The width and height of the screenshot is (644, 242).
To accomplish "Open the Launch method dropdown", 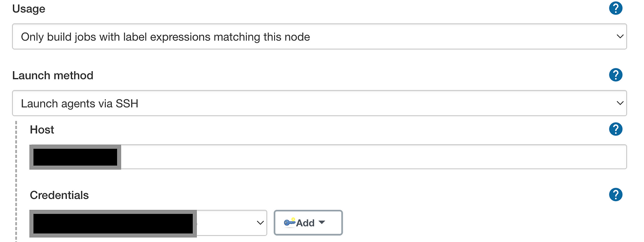I will tap(319, 103).
